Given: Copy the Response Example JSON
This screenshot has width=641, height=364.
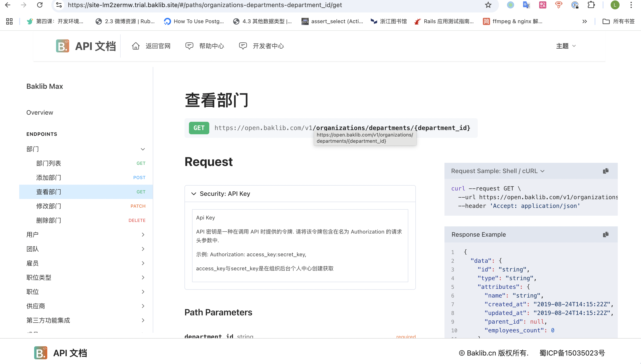Looking at the screenshot, I should tap(605, 234).
